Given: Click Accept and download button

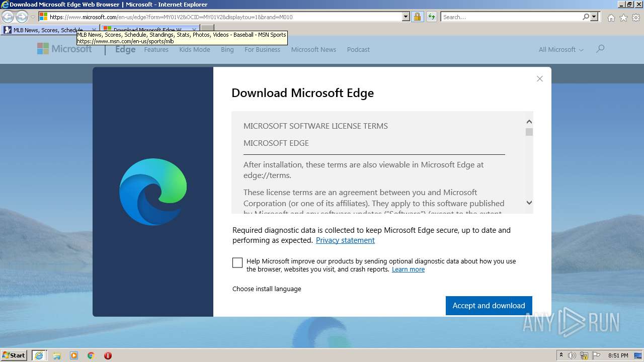Looking at the screenshot, I should 489,306.
